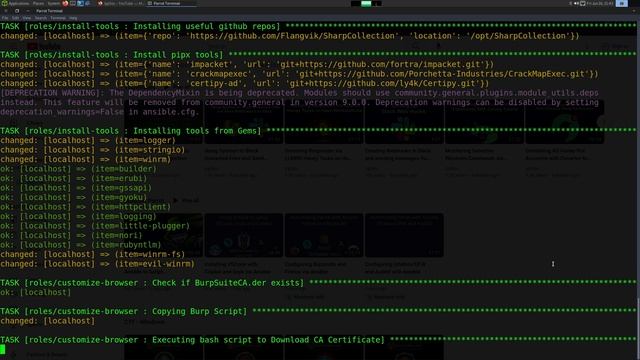
Task: Click the certipy-ad changed line
Action: tap(244, 83)
